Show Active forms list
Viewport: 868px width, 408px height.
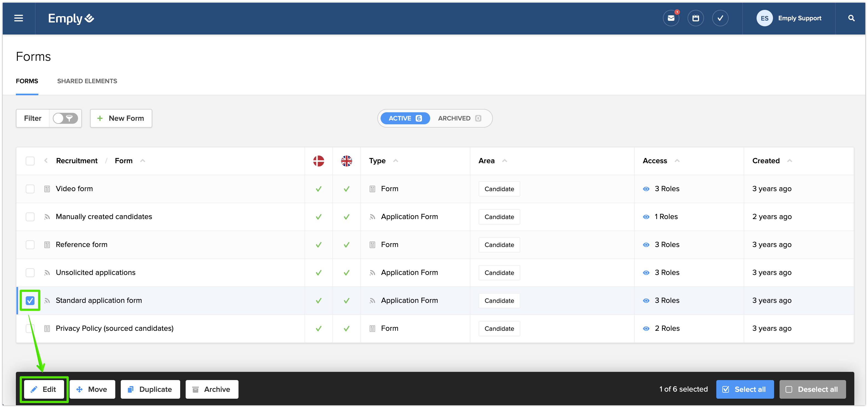point(405,118)
